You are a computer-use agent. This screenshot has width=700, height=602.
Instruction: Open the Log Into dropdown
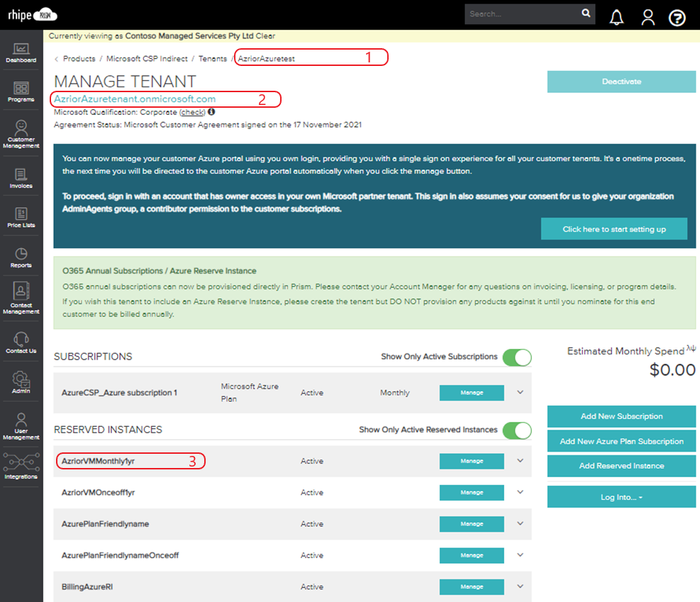coord(621,497)
